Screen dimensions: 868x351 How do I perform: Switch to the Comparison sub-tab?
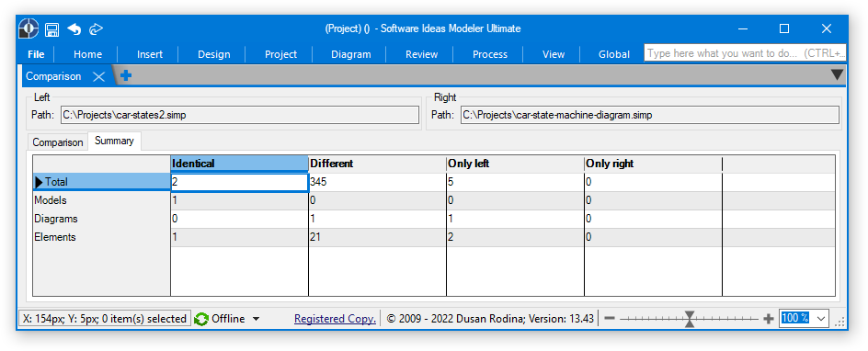(x=58, y=142)
